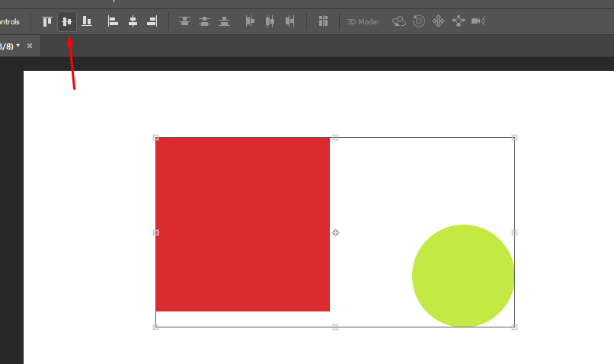Screen dimensions: 614x364
Task: Distribute horizontal centers icon
Action: (x=270, y=21)
